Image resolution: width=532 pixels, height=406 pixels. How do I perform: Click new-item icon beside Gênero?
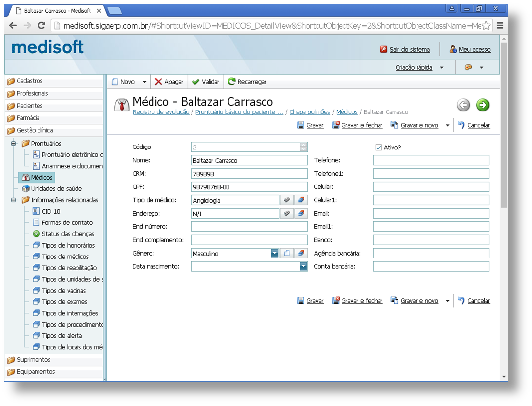coord(287,254)
